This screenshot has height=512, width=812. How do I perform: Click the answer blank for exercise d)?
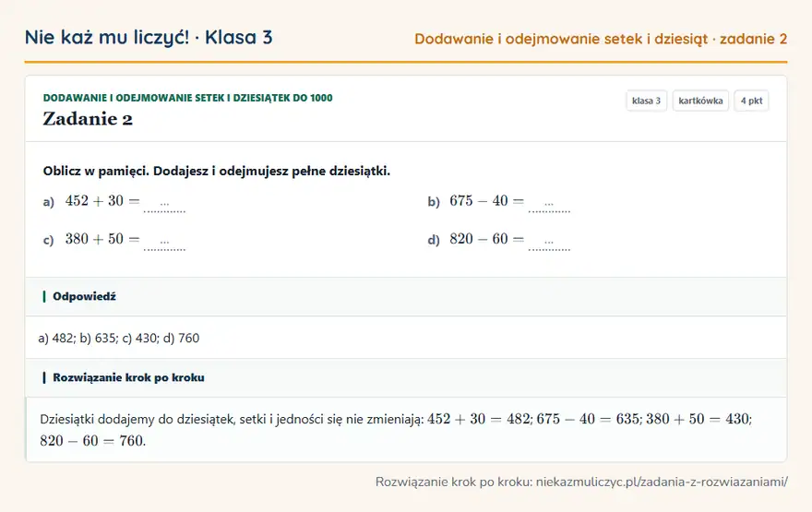coord(549,243)
